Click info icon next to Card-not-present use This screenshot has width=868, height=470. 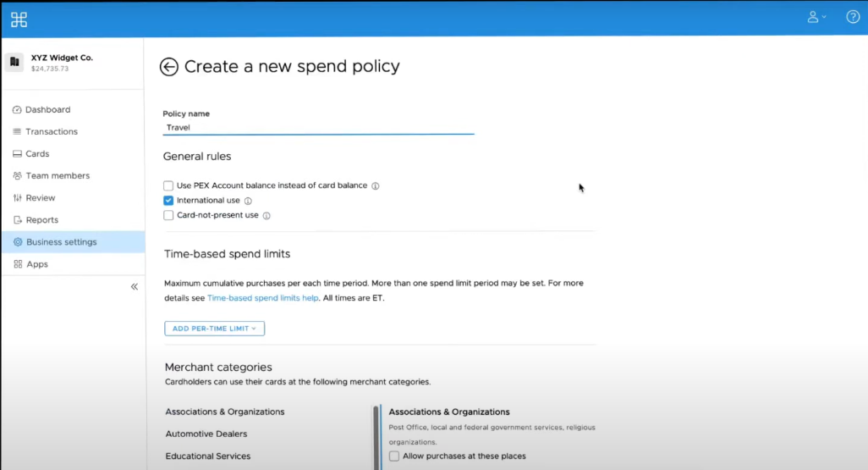pyautogui.click(x=266, y=216)
